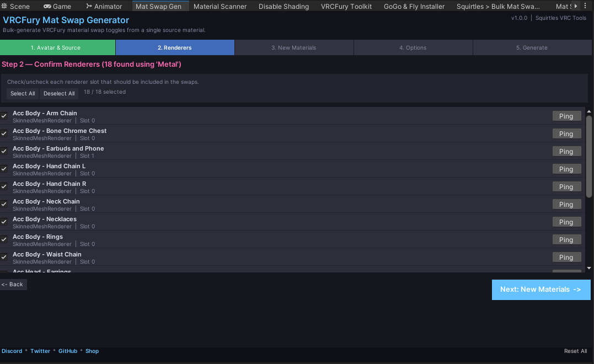Click the Select All button
The image size is (594, 364).
(23, 93)
